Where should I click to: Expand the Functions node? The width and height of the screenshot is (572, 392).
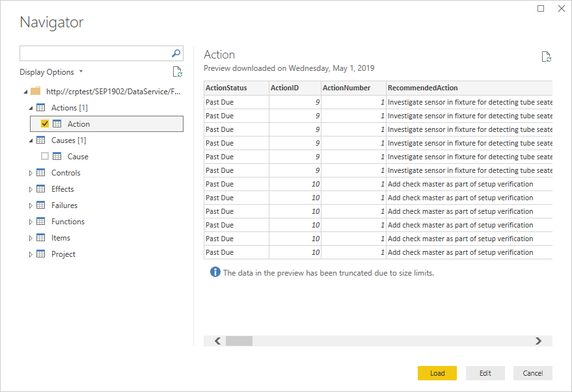(x=31, y=222)
